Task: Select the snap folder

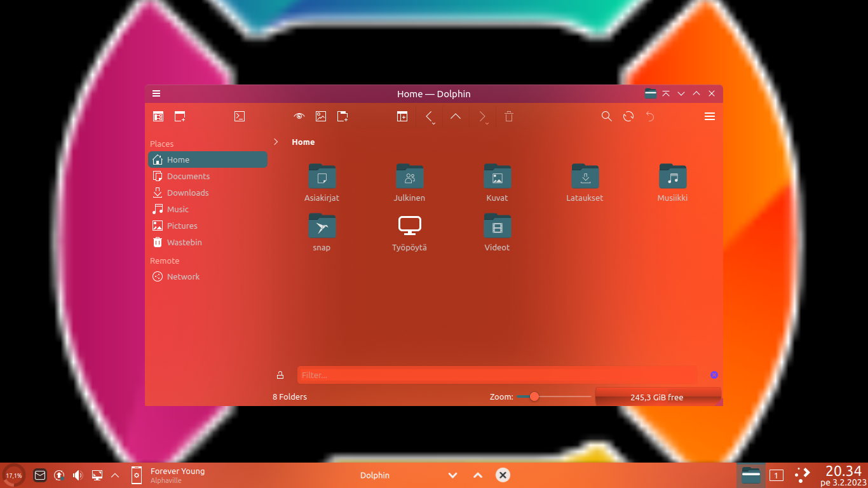Action: pyautogui.click(x=322, y=232)
